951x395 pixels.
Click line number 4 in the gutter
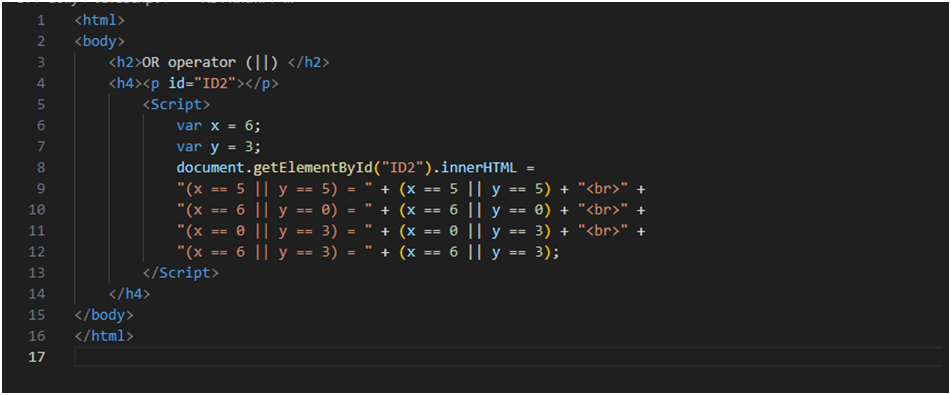pos(41,83)
